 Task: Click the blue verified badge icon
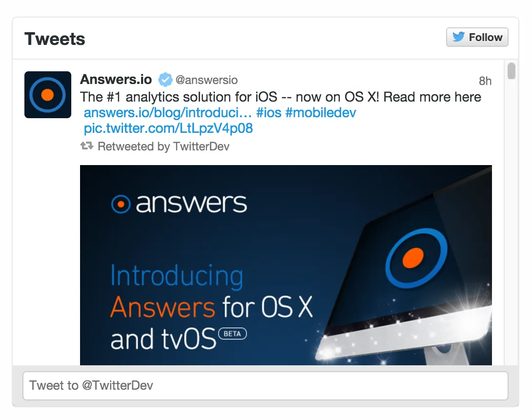pyautogui.click(x=165, y=80)
